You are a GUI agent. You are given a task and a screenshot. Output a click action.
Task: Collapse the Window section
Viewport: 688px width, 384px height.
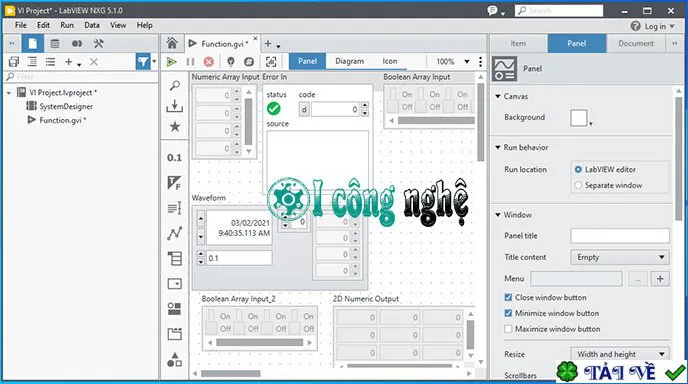coord(498,215)
